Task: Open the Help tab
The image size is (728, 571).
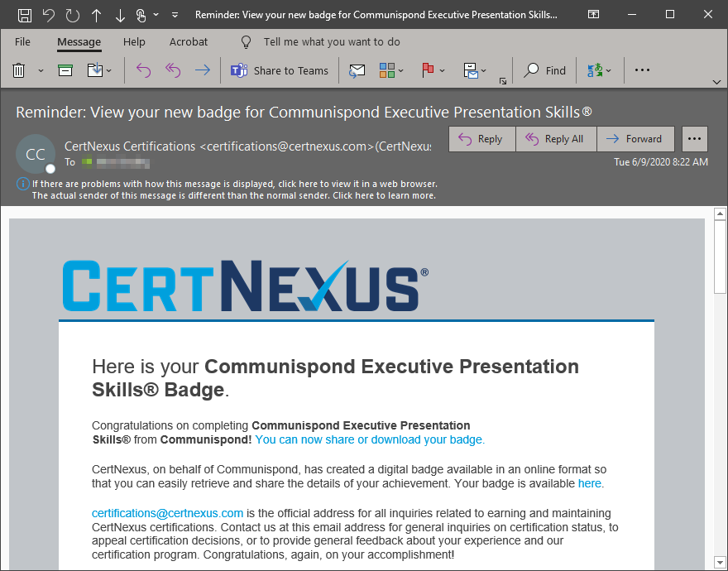Action: click(x=134, y=42)
